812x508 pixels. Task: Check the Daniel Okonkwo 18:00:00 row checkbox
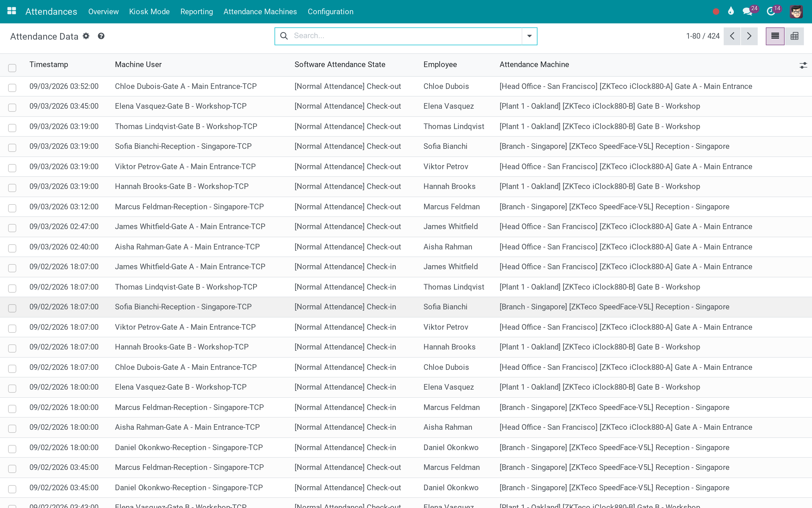12,449
